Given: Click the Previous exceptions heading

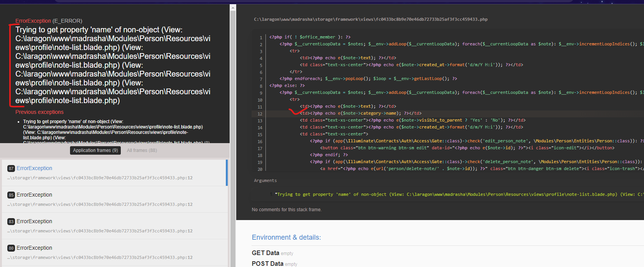Looking at the screenshot, I should tap(40, 112).
